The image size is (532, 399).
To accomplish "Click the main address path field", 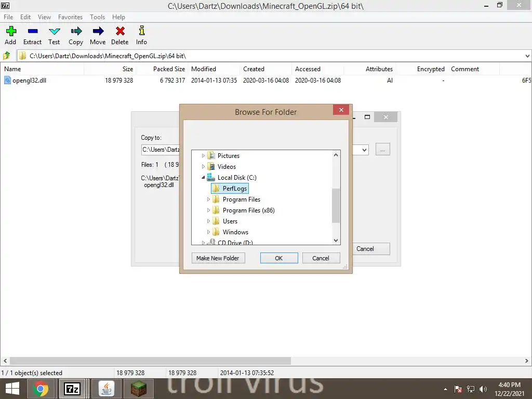I will click(x=270, y=56).
